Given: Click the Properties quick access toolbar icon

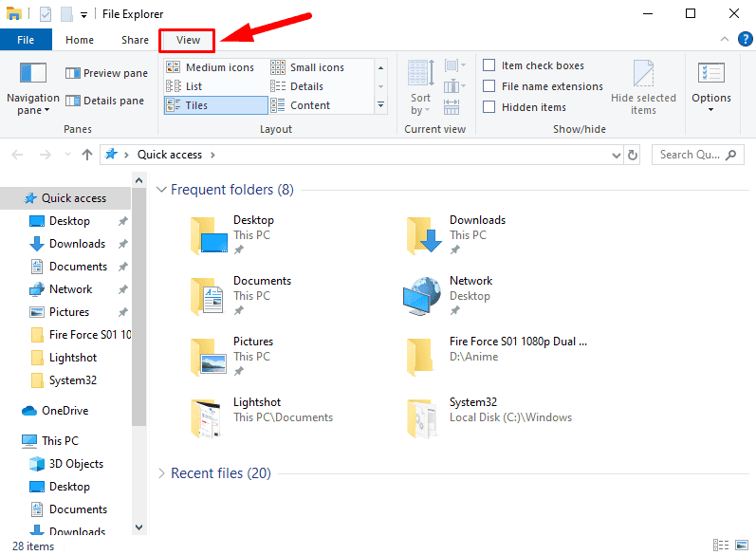Looking at the screenshot, I should [x=46, y=14].
